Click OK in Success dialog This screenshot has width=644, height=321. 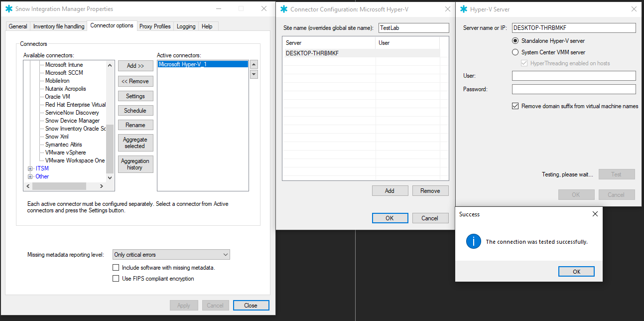click(576, 272)
